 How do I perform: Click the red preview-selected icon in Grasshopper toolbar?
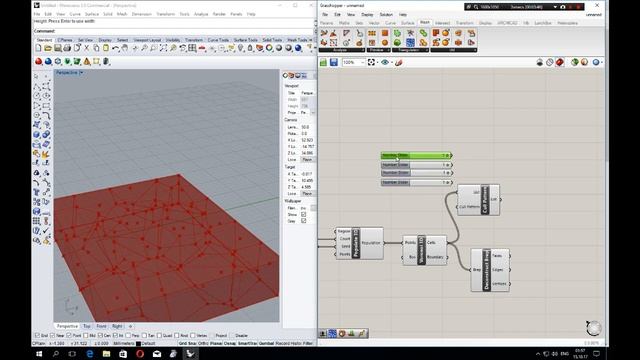point(560,62)
